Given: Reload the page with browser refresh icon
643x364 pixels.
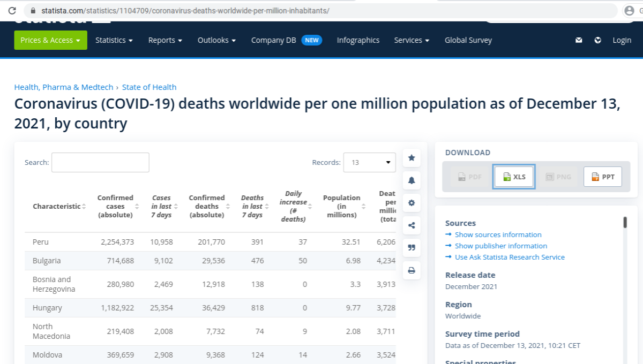Looking at the screenshot, I should (12, 11).
